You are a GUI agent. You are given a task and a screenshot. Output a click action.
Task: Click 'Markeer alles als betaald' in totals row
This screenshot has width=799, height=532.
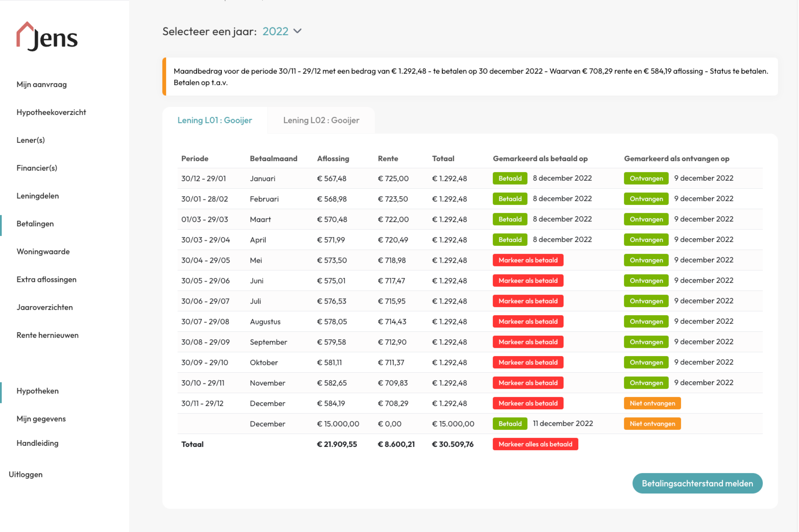coord(535,444)
